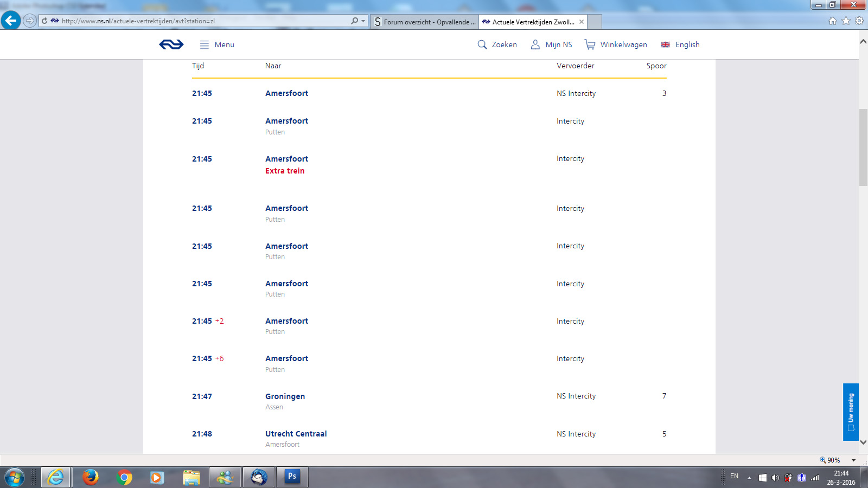The height and width of the screenshot is (488, 868).
Task: Open the 21:47 Groningen departure
Action: coord(429,401)
